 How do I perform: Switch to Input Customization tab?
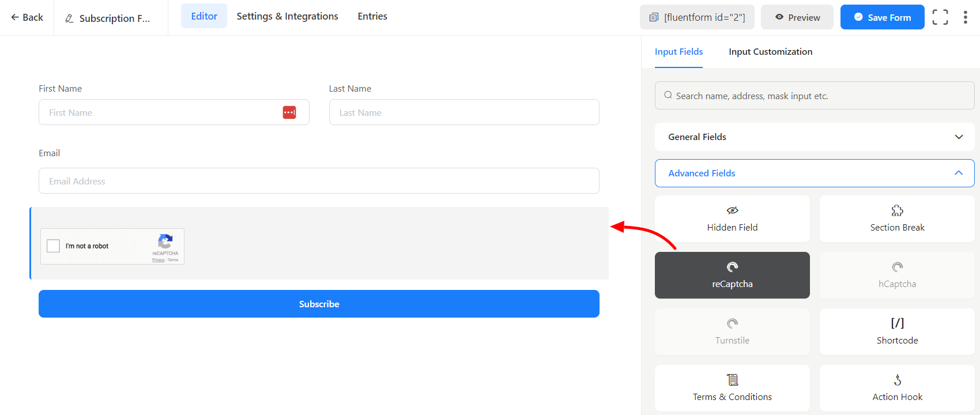tap(770, 52)
